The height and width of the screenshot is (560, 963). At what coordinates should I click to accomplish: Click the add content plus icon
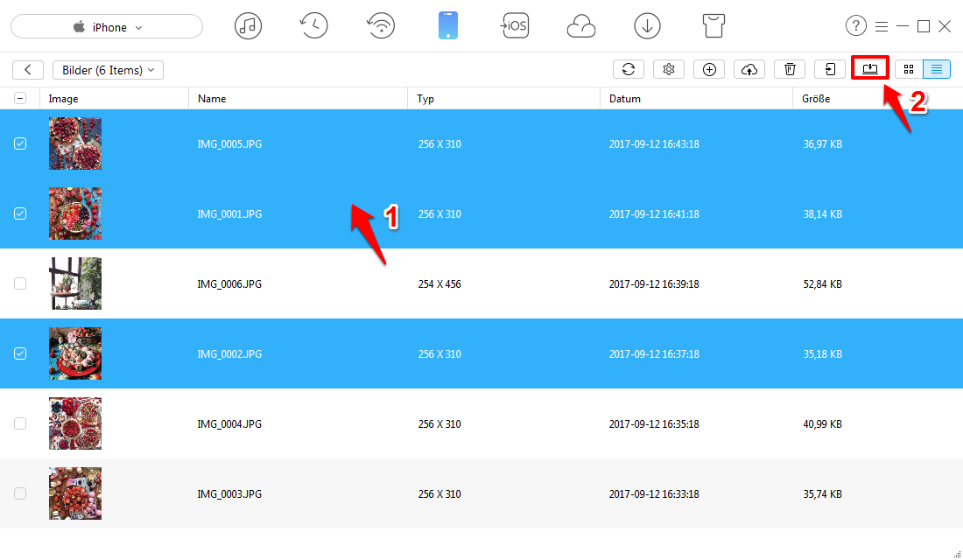pyautogui.click(x=709, y=69)
